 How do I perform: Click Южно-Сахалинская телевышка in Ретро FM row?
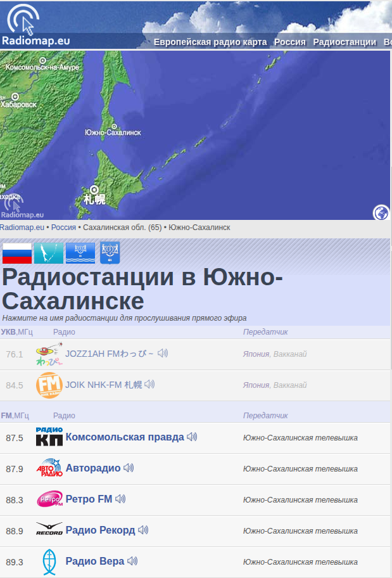point(300,500)
